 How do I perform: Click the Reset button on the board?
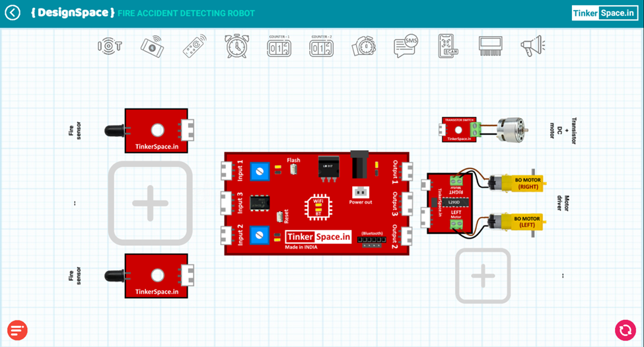click(279, 217)
